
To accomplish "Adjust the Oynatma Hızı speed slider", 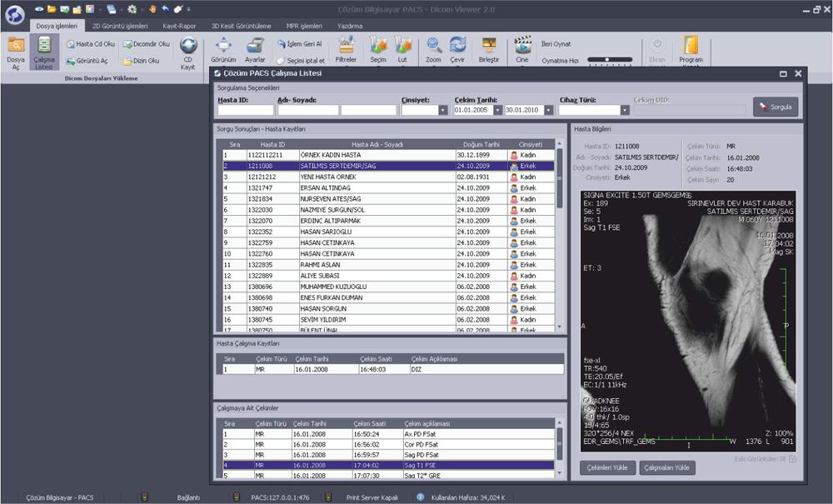I will [610, 61].
